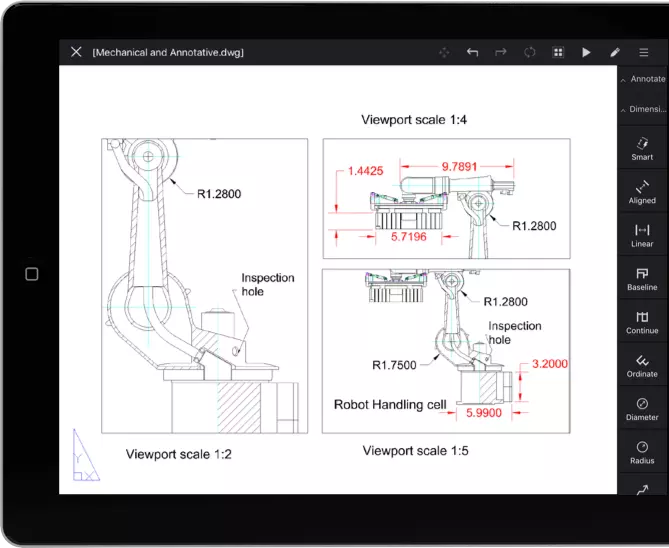The height and width of the screenshot is (548, 669).
Task: Click the file name Mechanical and Annotative.dwg
Action: coord(168,52)
